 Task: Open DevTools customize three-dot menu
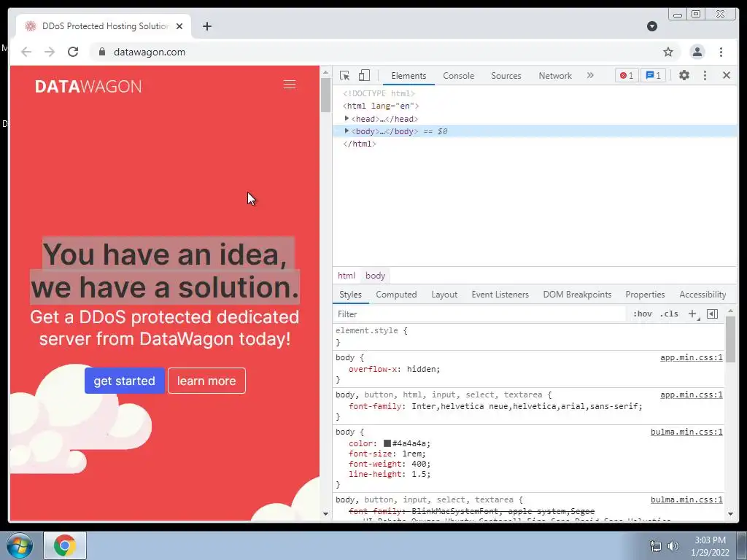coord(705,75)
